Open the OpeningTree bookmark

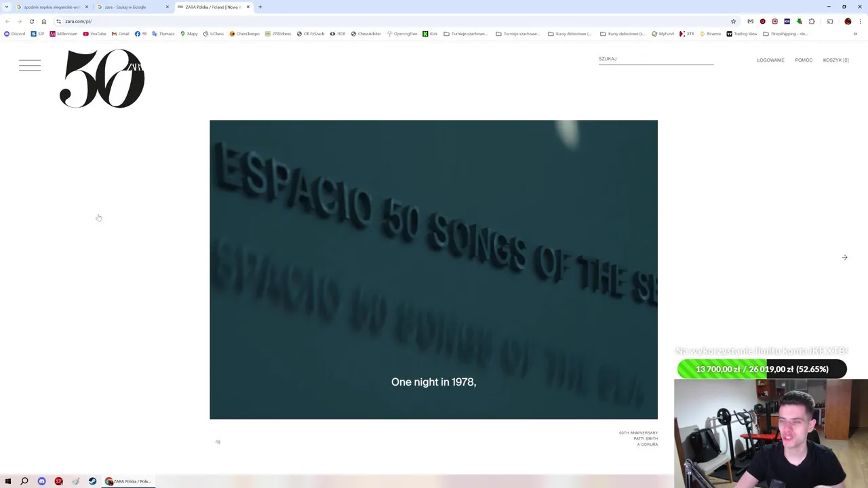point(401,34)
